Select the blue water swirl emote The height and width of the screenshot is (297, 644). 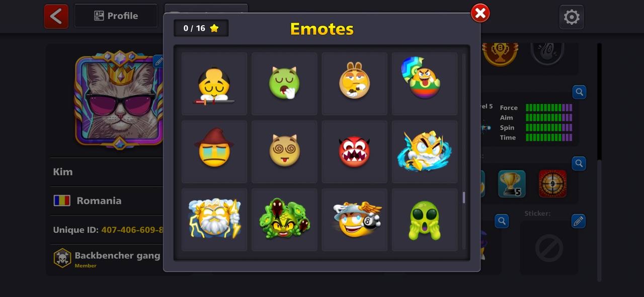coord(425,152)
